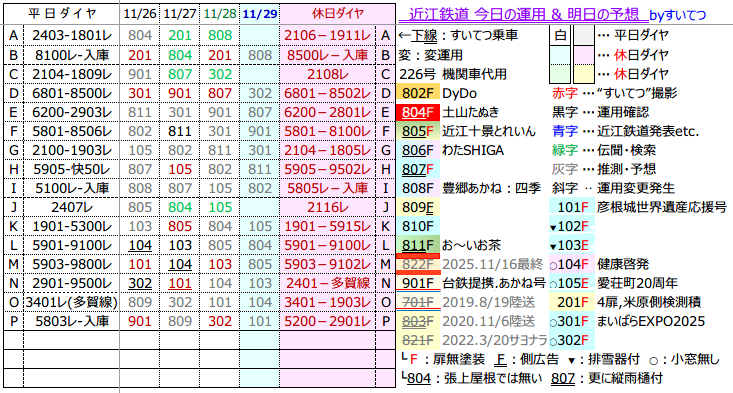Open the 近江鉄道 今日の運用 & 明日の予想 title link
The height and width of the screenshot is (393, 733).
tap(524, 14)
